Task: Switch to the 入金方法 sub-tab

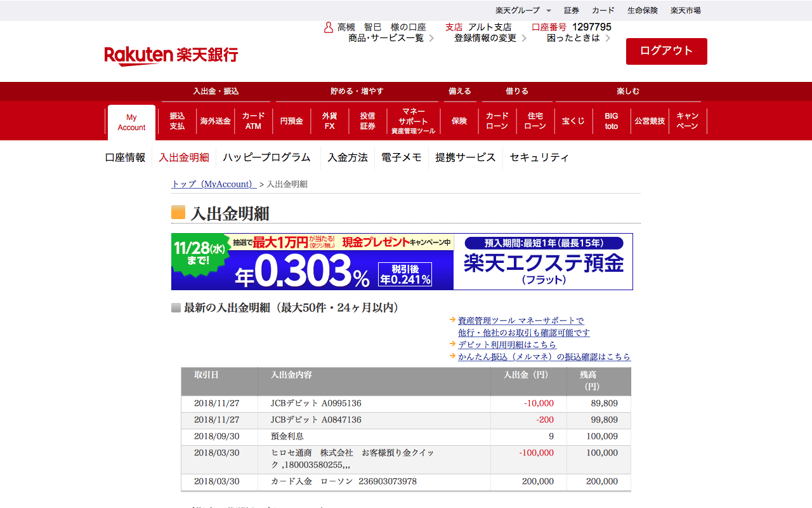Action: (348, 157)
